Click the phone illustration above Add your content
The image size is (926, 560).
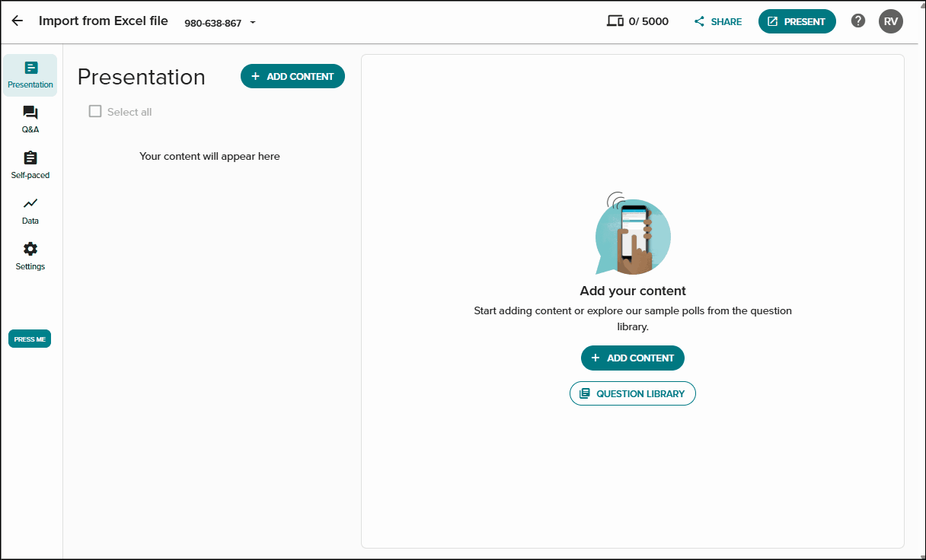pos(633,234)
